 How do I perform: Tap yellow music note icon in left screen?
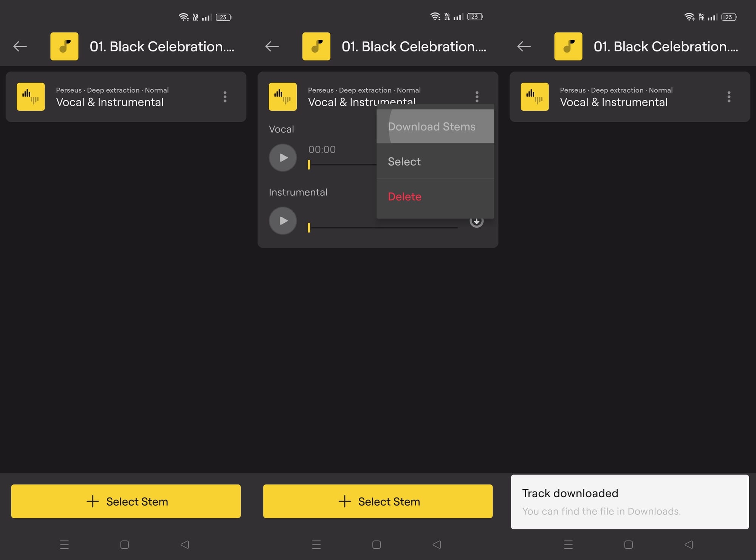[x=64, y=47]
